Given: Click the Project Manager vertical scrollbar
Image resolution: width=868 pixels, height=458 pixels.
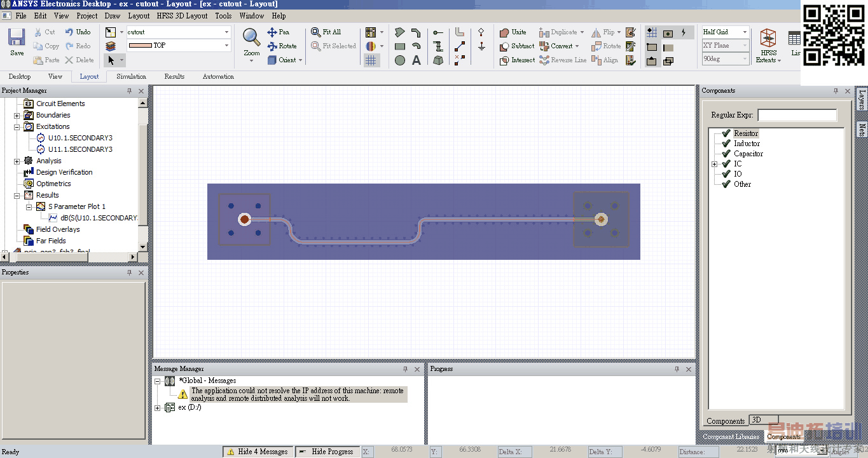Looking at the screenshot, I should [143, 175].
